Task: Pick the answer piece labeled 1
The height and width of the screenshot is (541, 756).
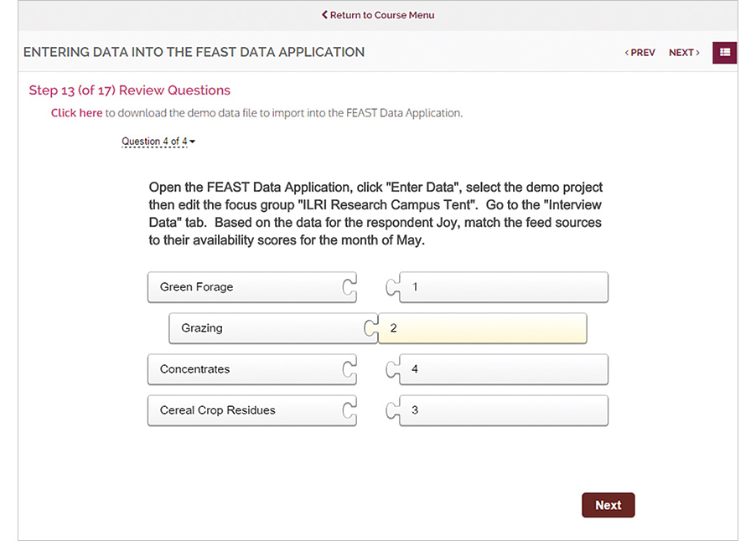Action: [x=503, y=287]
